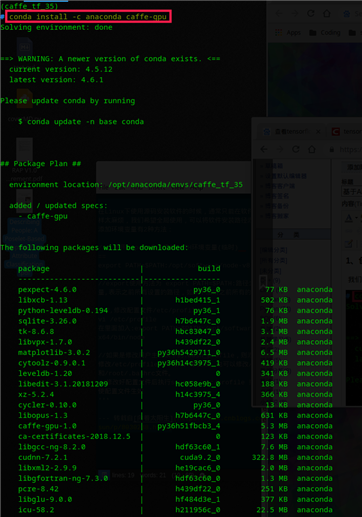This screenshot has height=517, width=362.
Task: Click package 'libxcb-1.13'
Action: coord(43,300)
